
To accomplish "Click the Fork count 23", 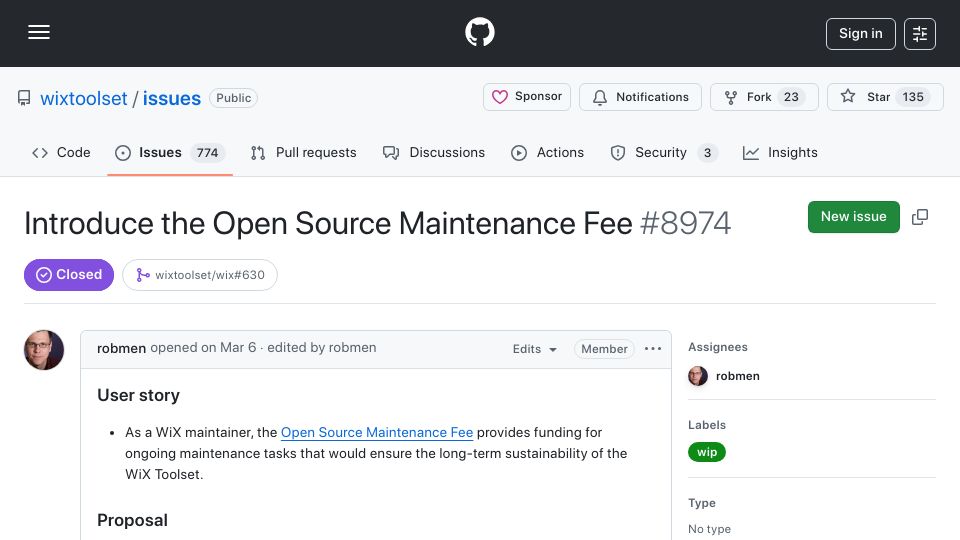I will point(791,97).
